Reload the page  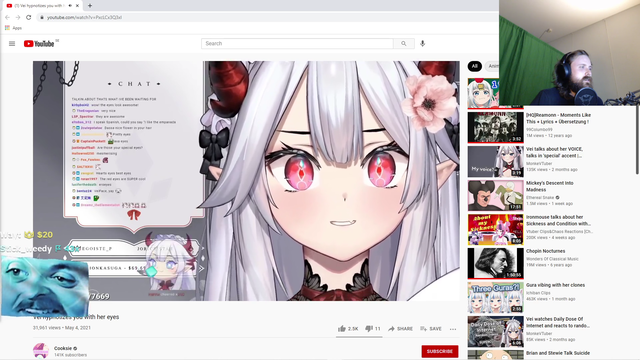tap(29, 18)
